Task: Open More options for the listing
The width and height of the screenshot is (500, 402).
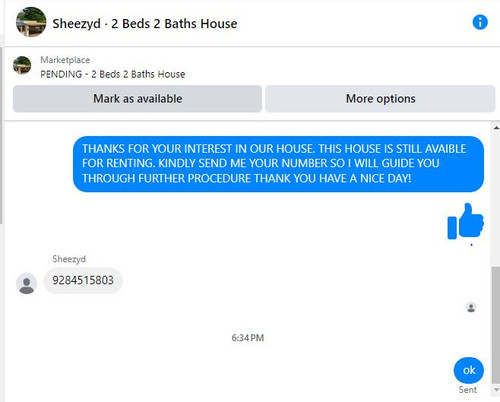Action: [x=380, y=99]
